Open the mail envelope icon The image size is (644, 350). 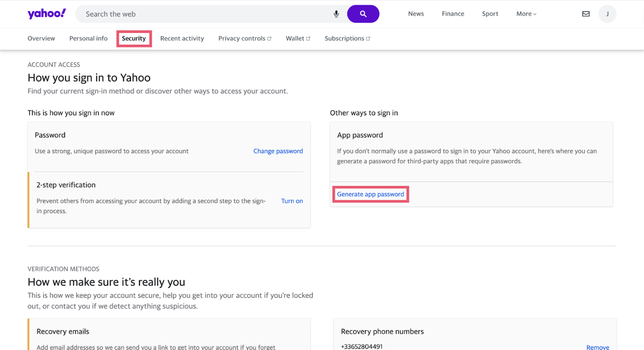[586, 14]
